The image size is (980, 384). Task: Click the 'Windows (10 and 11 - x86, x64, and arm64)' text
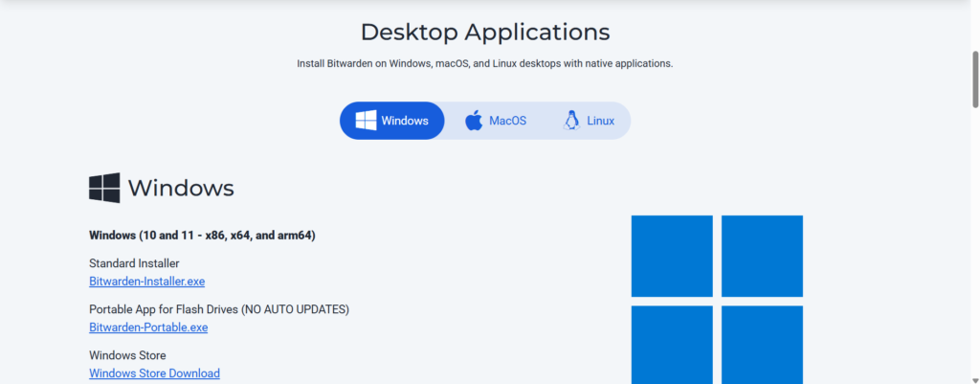point(203,236)
